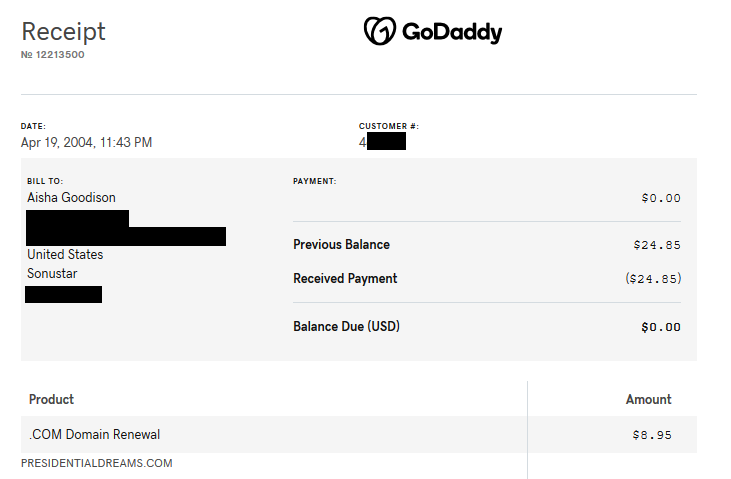This screenshot has height=479, width=731.
Task: Click the Sonustar company name
Action: (x=52, y=273)
